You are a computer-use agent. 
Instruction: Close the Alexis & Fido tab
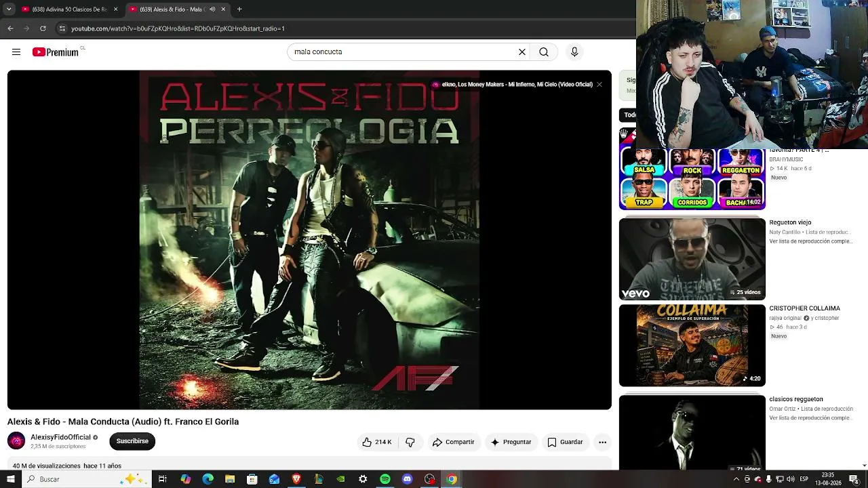tap(223, 9)
